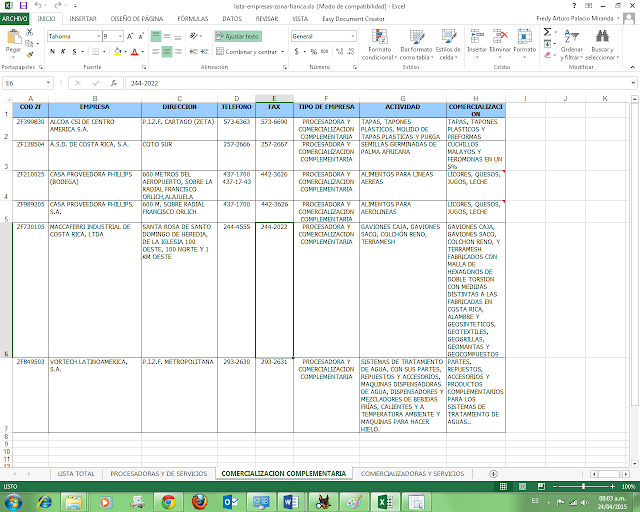Toggle top vertical alignment
Image resolution: width=640 pixels, height=512 pixels.
pyautogui.click(x=156, y=36)
